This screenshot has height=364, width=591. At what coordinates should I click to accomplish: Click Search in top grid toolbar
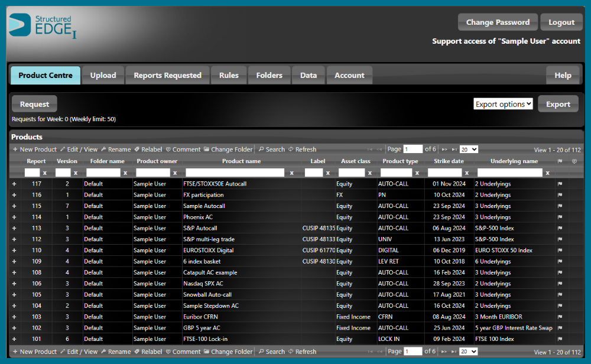[271, 149]
